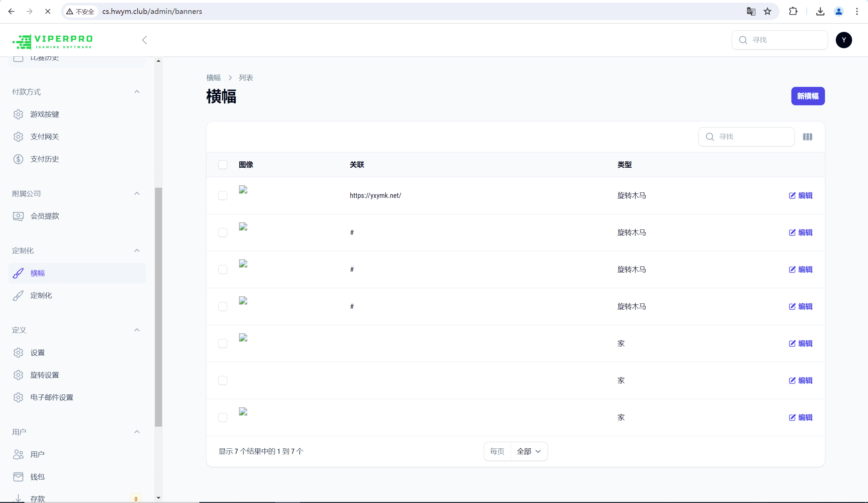Open the browser extensions puzzle icon
The image size is (868, 503).
pos(793,12)
